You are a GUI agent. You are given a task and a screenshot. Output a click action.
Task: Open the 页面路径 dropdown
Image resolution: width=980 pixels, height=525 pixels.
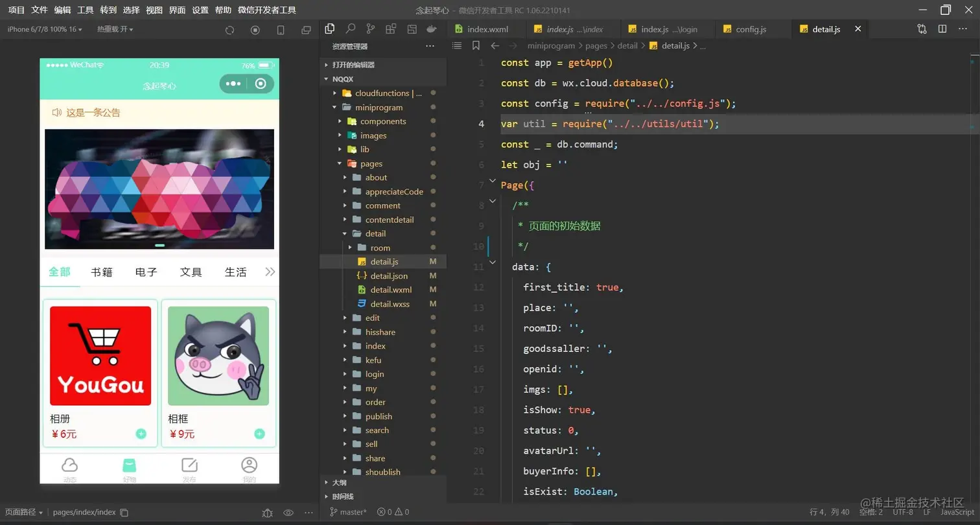pos(24,512)
